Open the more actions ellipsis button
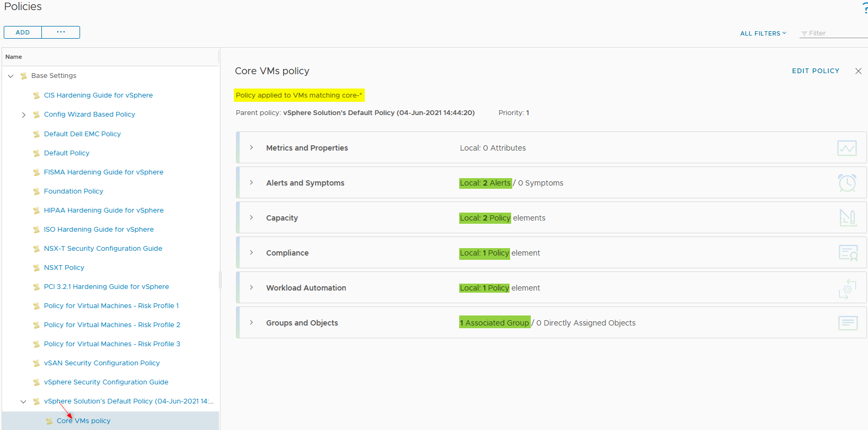Image resolution: width=868 pixels, height=430 pixels. pyautogui.click(x=61, y=32)
